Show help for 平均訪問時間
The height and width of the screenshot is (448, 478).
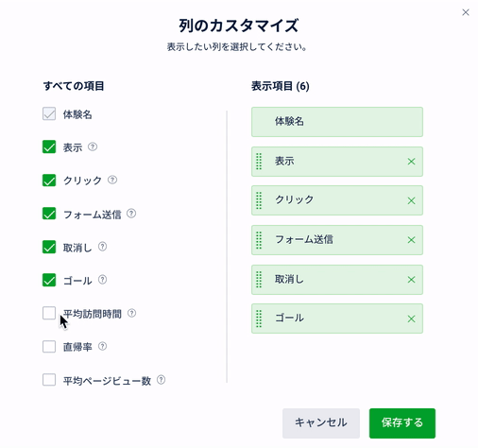click(x=131, y=313)
